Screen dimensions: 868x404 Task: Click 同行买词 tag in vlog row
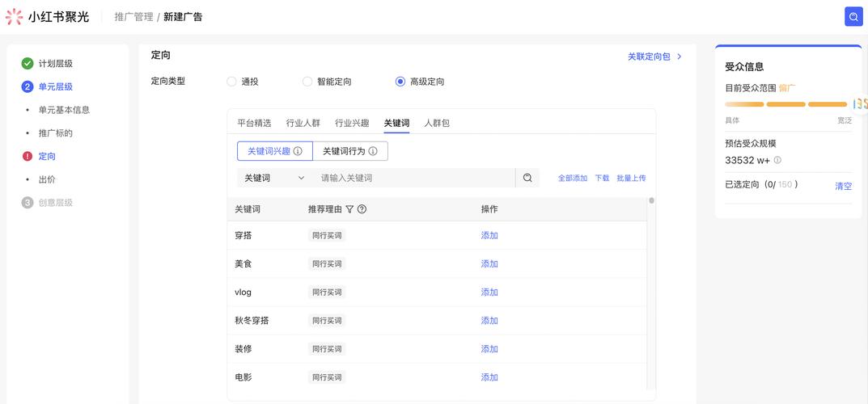pos(327,292)
